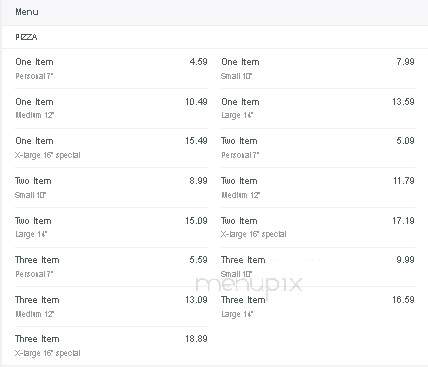The width and height of the screenshot is (428, 367).
Task: Select the PIZZA section heading
Action: 26,37
